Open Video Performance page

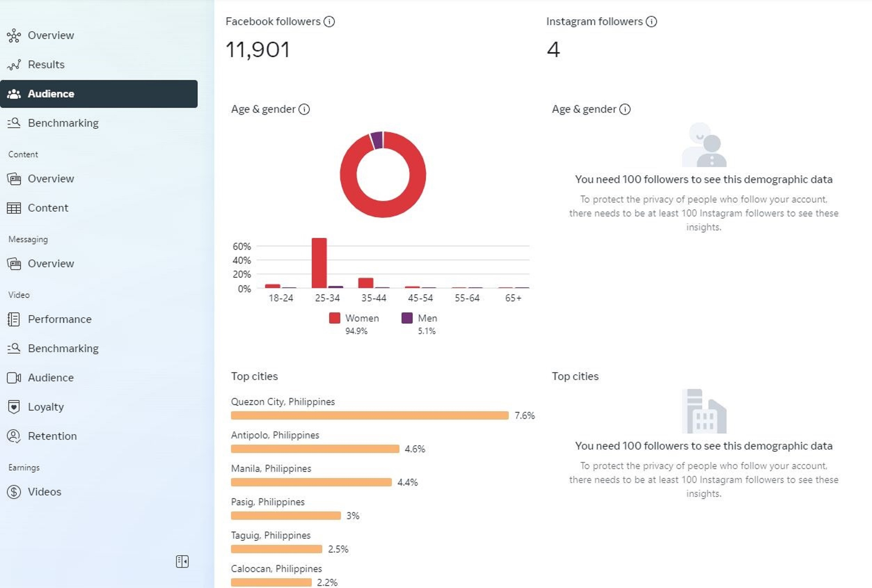coord(59,319)
